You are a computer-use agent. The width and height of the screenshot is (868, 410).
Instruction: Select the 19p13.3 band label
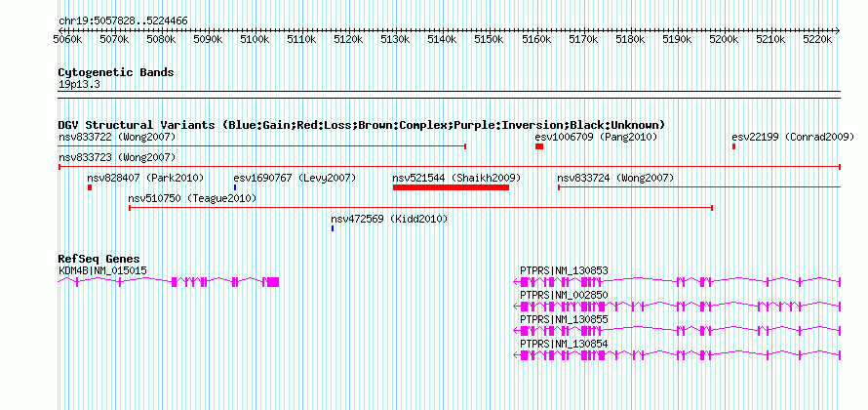pyautogui.click(x=79, y=85)
